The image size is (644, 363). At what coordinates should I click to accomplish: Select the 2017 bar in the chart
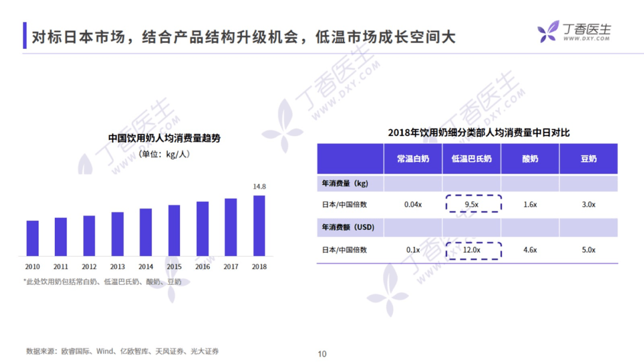pos(231,227)
